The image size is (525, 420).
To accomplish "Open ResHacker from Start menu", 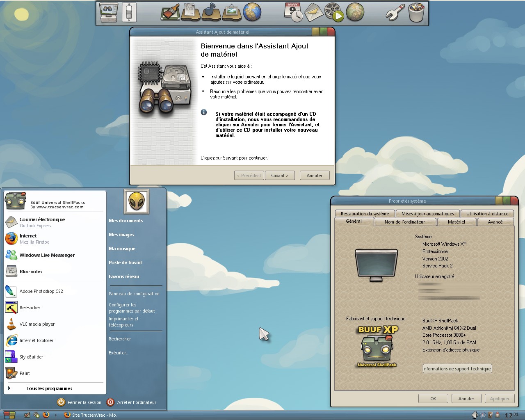I will point(55,308).
